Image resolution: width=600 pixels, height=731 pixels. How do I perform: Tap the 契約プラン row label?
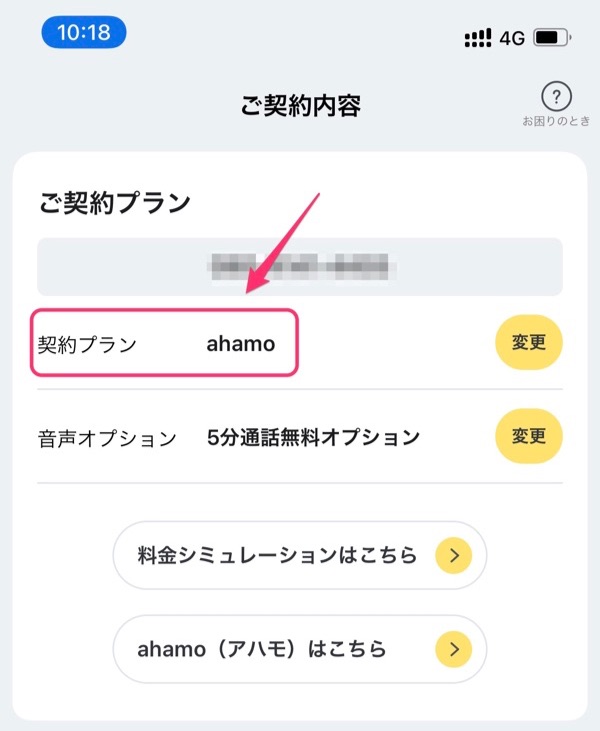[87, 345]
